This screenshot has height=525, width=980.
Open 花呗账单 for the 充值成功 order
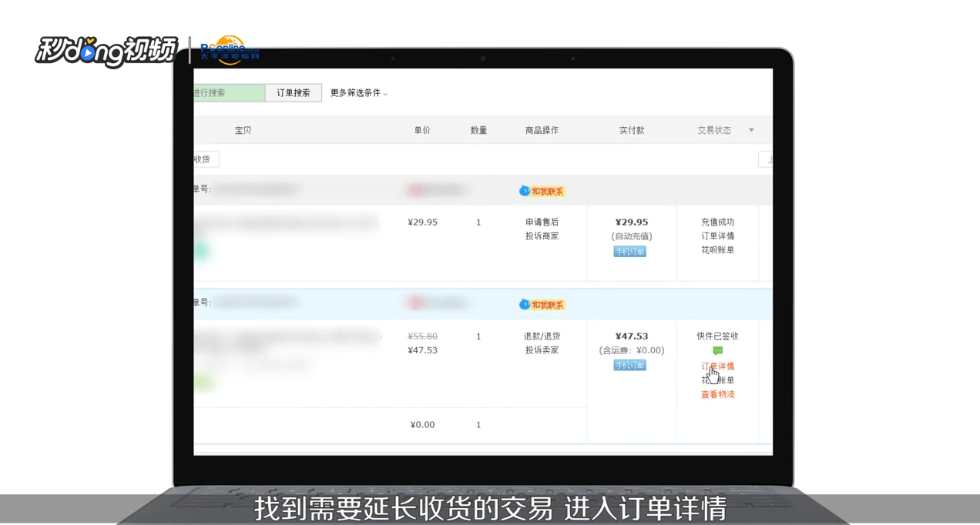[718, 250]
